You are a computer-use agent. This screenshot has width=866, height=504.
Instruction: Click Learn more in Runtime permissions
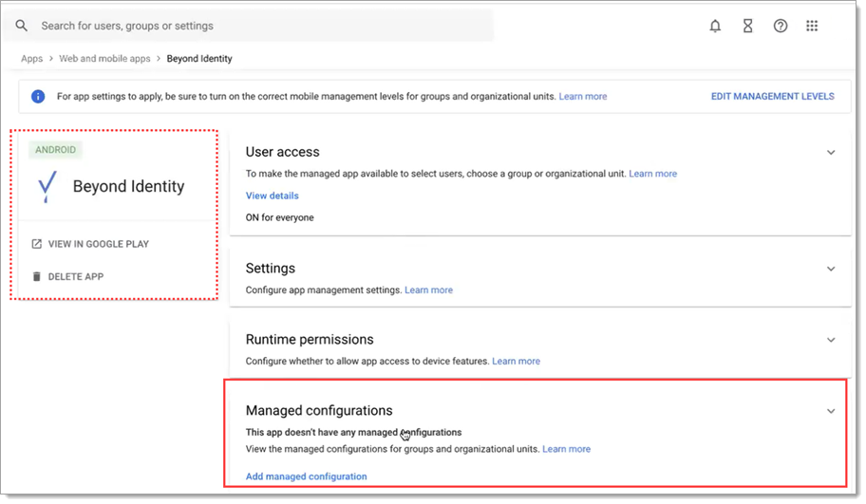tap(516, 362)
